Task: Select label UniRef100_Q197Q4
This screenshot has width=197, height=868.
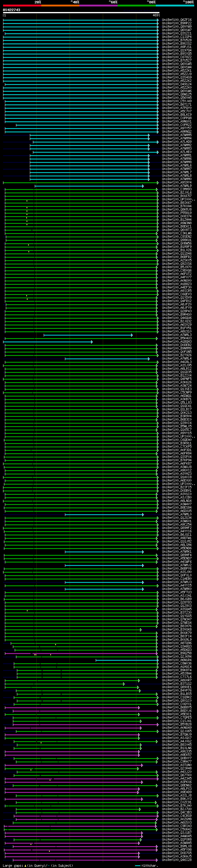Action: [177, 50]
